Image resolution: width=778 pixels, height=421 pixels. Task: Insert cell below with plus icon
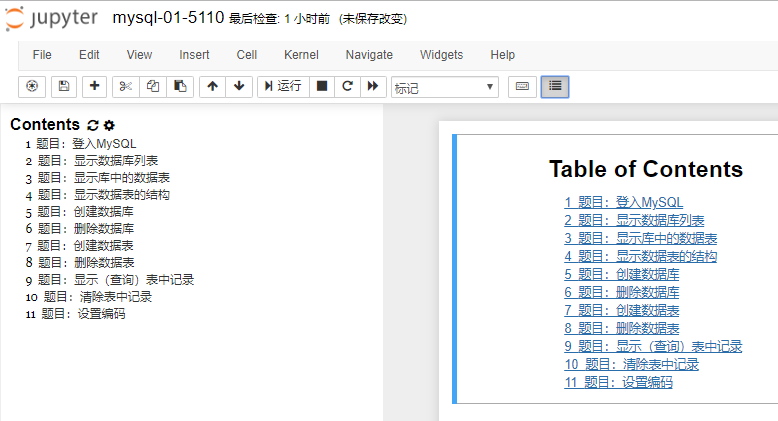(x=94, y=86)
